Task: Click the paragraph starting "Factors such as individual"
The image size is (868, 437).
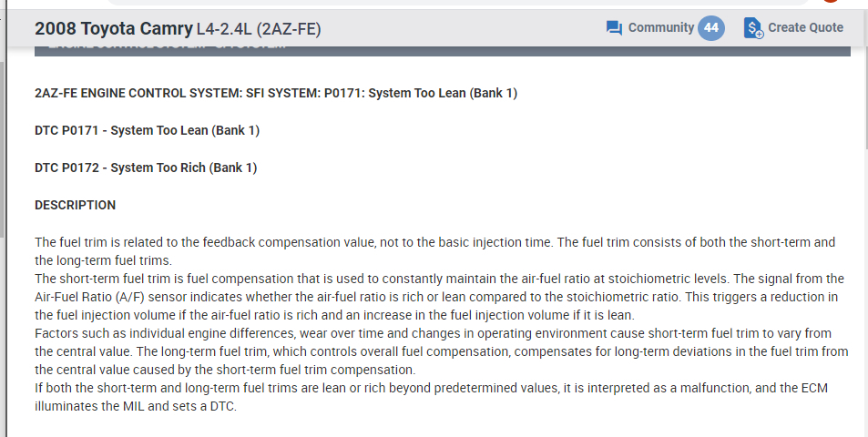Action: [441, 351]
